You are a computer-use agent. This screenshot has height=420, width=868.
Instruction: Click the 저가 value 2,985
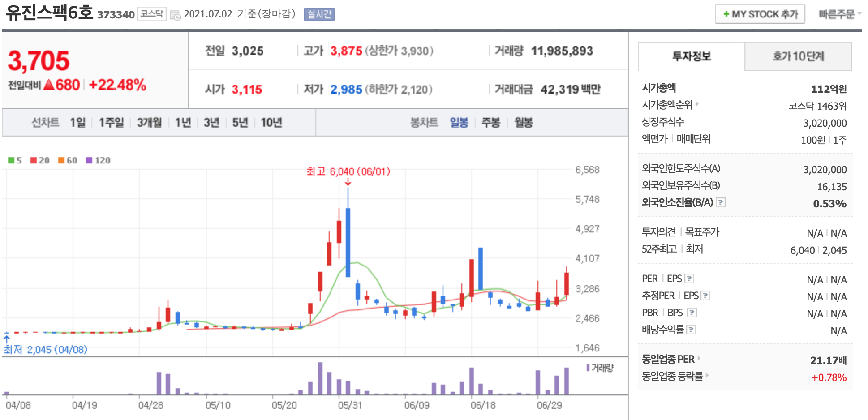click(x=346, y=90)
